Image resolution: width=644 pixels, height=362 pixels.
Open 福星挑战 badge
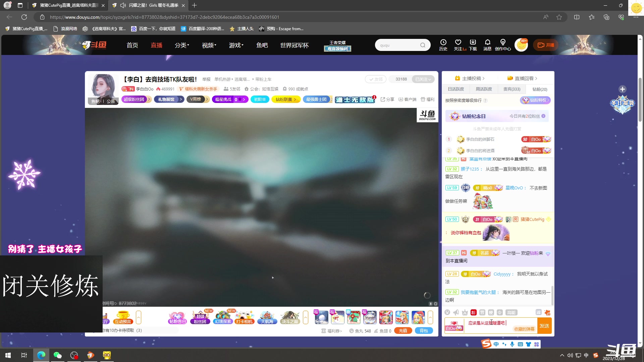[230, 100]
